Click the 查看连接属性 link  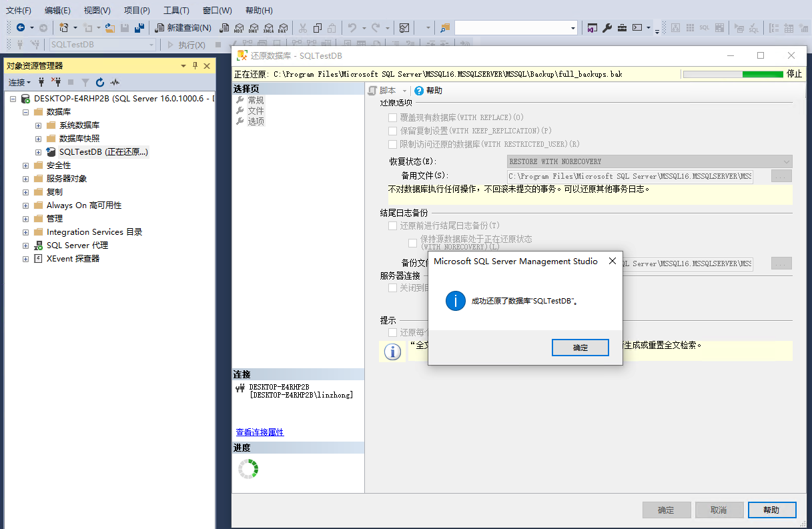260,432
